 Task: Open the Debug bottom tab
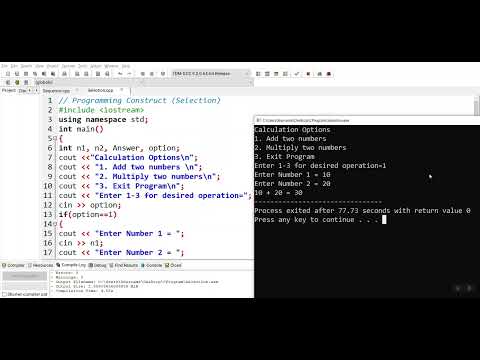98,265
